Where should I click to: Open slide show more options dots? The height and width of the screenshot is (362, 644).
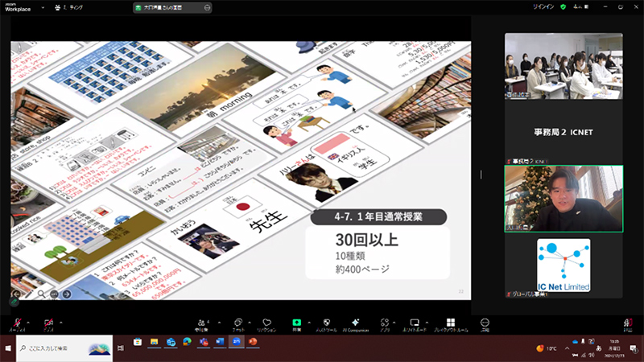point(54,294)
